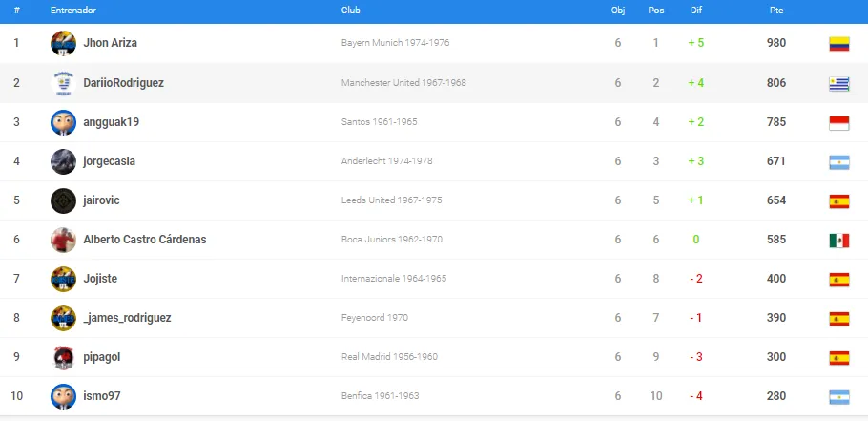Sort by the Dif column header
Screen dimensions: 868x421
696,11
